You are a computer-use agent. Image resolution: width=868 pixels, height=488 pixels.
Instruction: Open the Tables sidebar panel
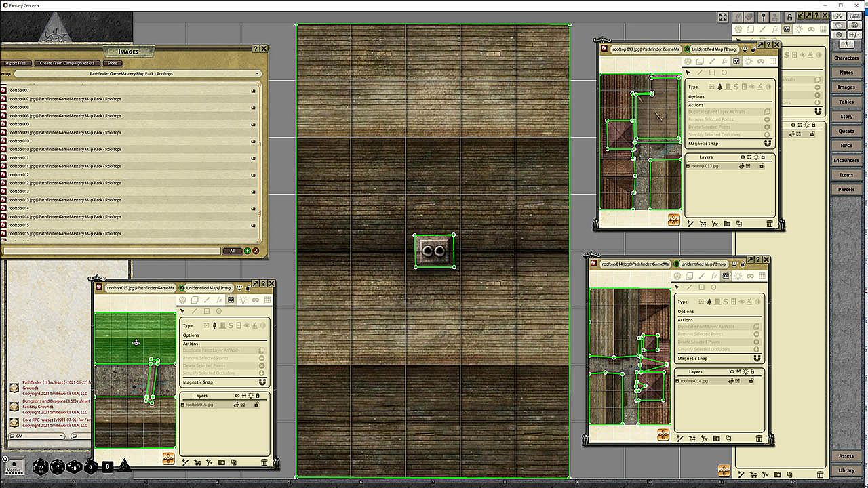846,102
